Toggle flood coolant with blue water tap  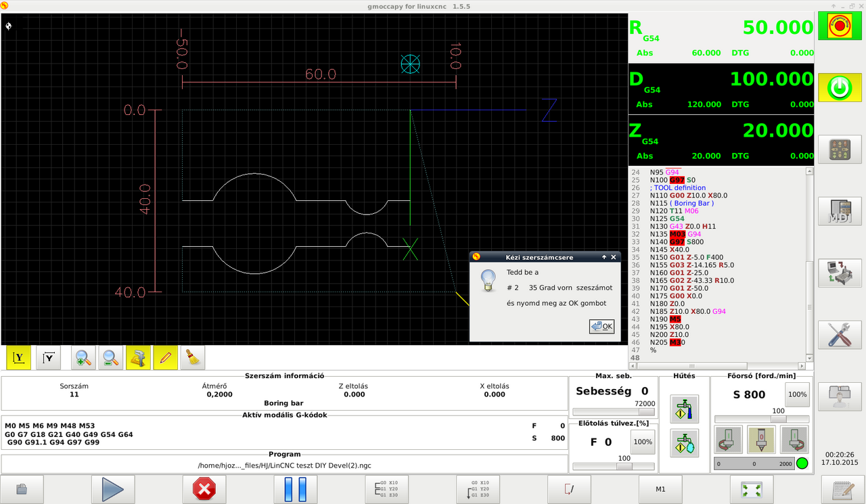click(684, 409)
